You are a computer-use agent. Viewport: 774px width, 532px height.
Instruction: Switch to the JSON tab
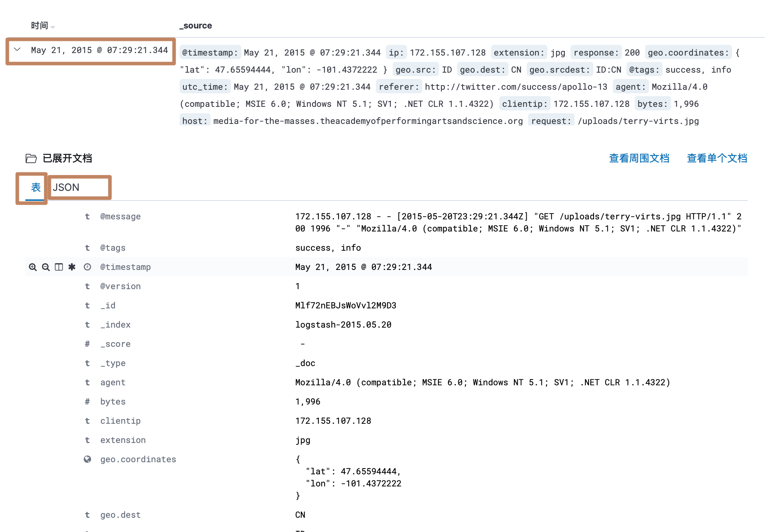point(66,187)
